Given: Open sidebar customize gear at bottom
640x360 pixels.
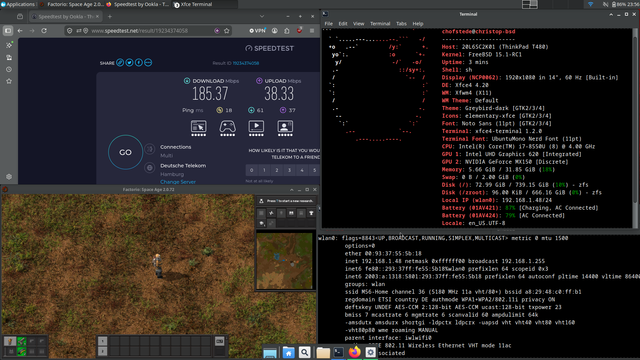Looking at the screenshot, I should click(9, 177).
